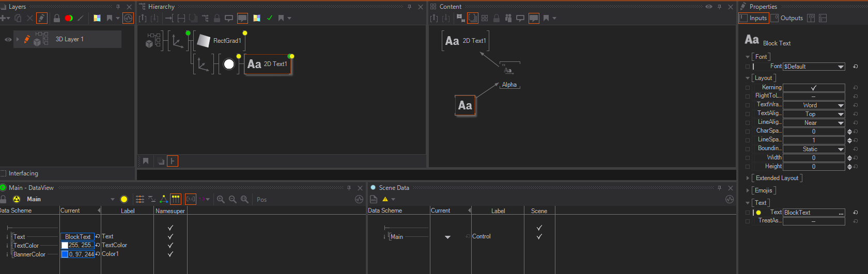This screenshot has width=868, height=274.
Task: Toggle the Kerning checkbox value
Action: click(813, 88)
